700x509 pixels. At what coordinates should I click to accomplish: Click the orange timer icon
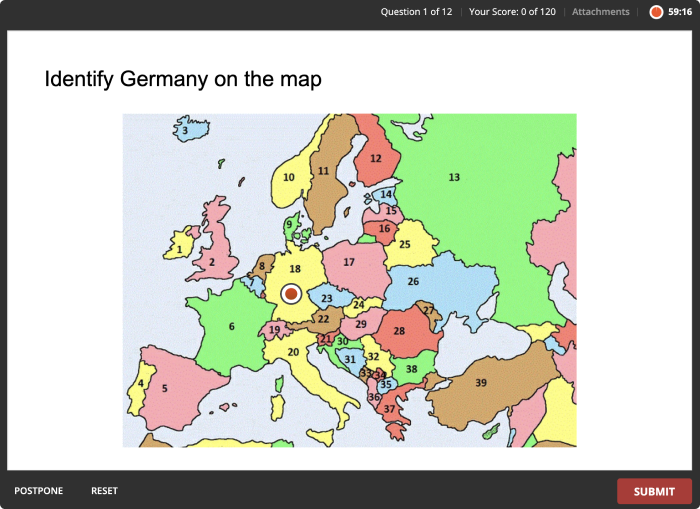656,12
